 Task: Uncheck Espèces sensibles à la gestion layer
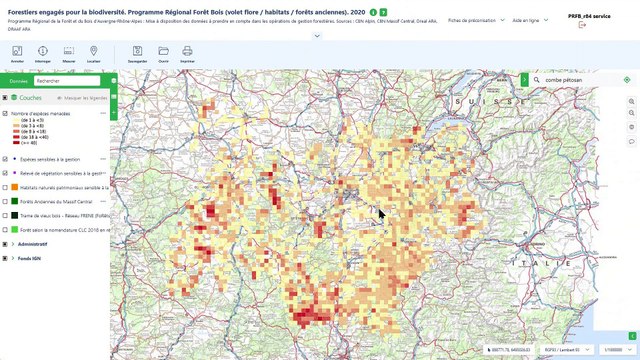coord(5,159)
